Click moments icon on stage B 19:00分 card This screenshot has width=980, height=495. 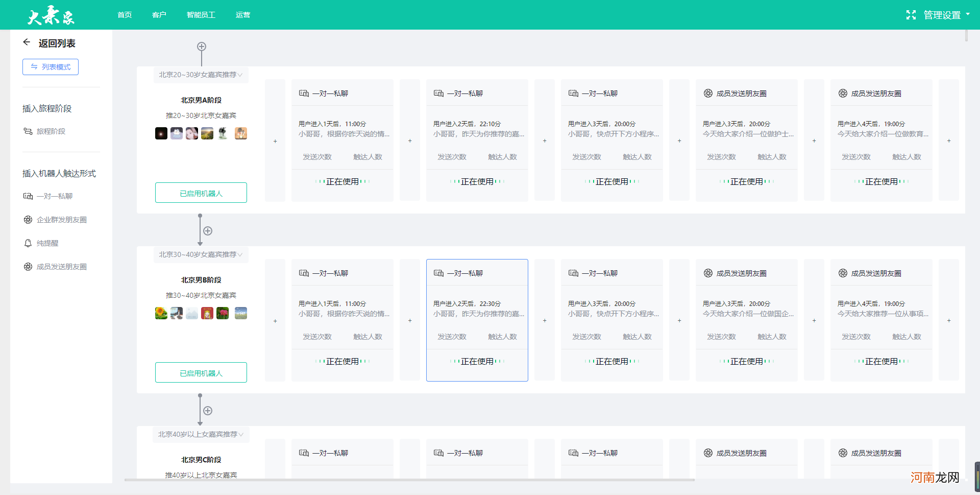click(843, 273)
